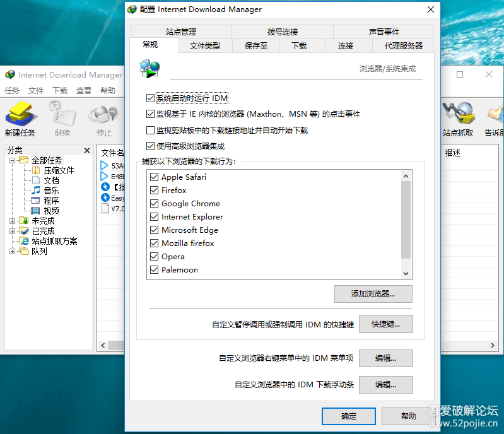The width and height of the screenshot is (504, 434).
Task: Click the 快捷键... button
Action: coord(385,324)
